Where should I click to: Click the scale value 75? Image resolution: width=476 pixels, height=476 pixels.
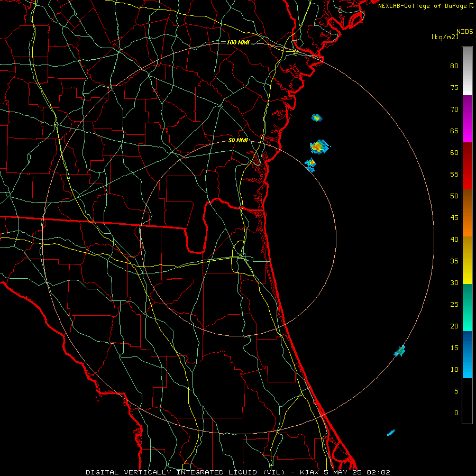click(x=454, y=88)
